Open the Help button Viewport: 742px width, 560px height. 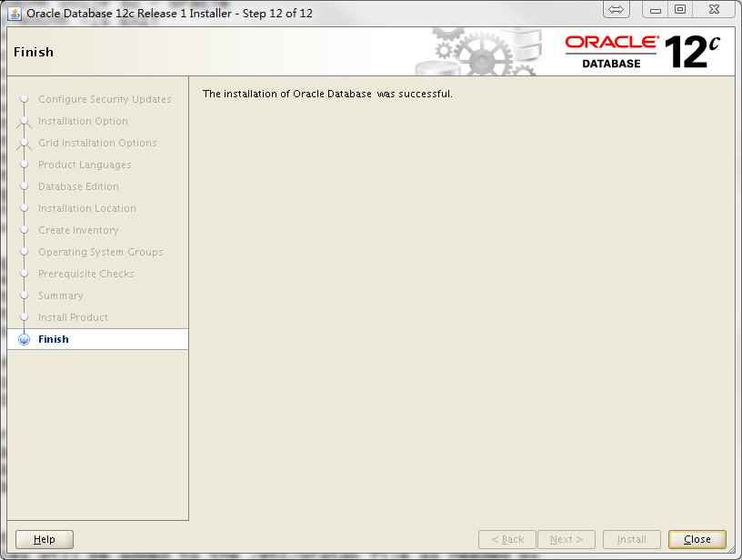(x=45, y=539)
